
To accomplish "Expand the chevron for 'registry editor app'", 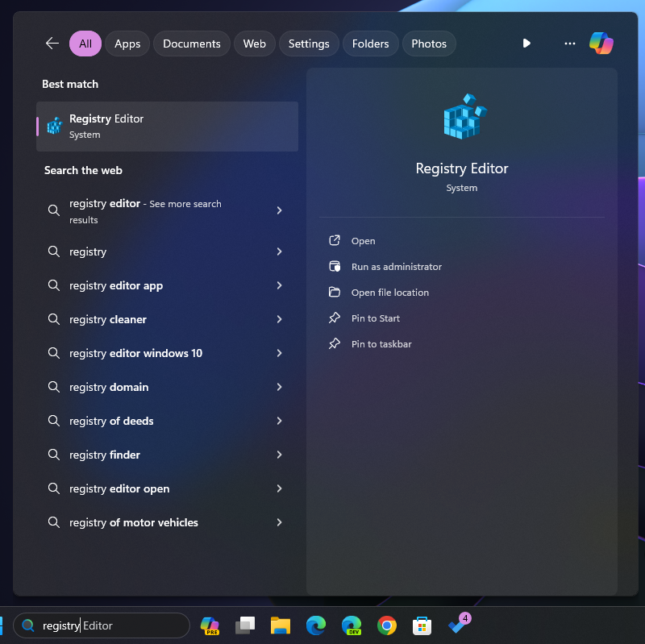I will [x=279, y=285].
